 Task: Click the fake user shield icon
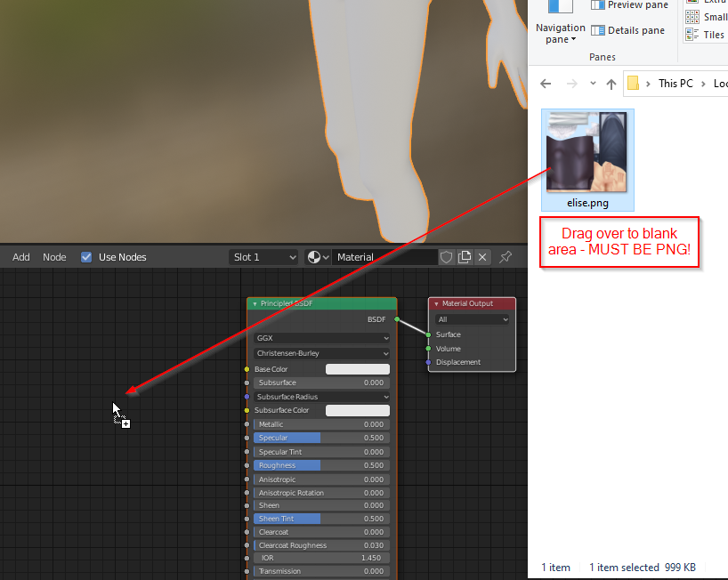click(446, 257)
